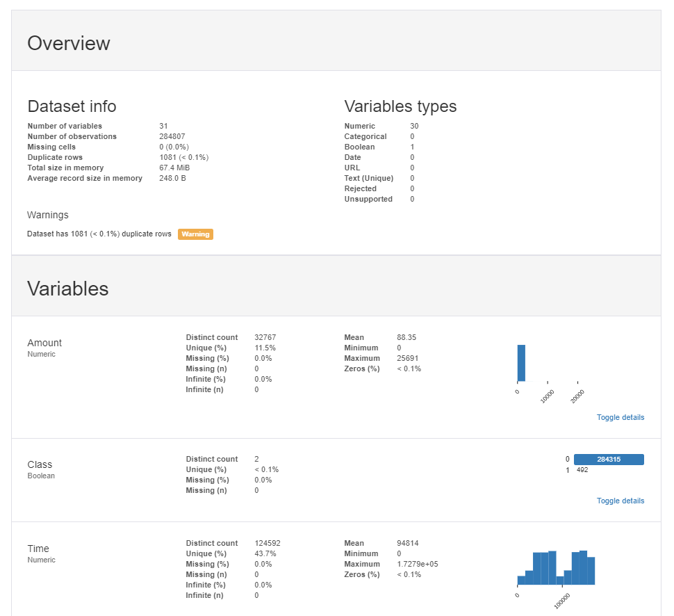Viewport: 674px width, 616px height.
Task: Click the Unsupported type label
Action: 368,199
